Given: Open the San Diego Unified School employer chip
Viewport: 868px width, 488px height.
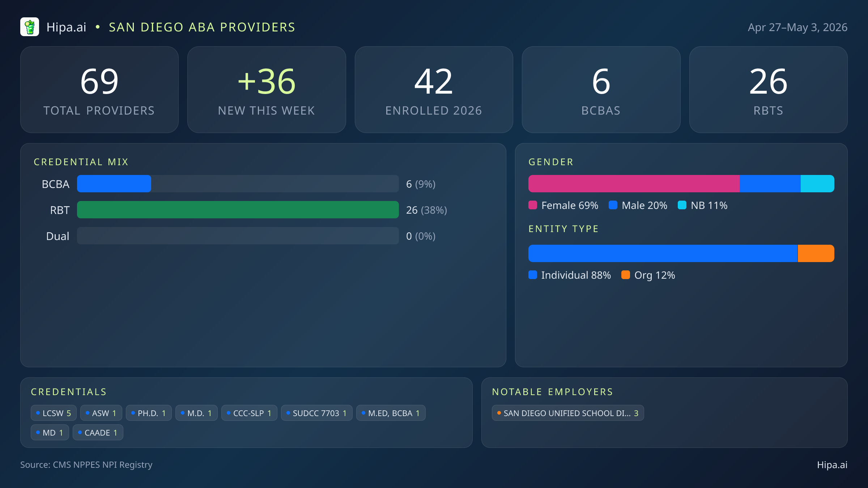Looking at the screenshot, I should click(x=568, y=413).
